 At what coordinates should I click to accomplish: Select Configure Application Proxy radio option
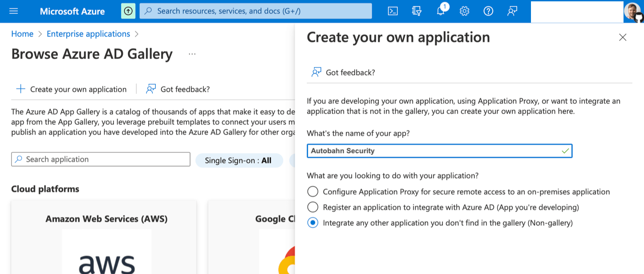(x=313, y=192)
